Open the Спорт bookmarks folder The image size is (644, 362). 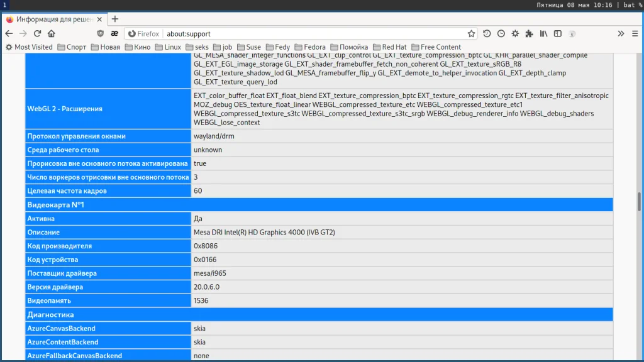click(x=72, y=47)
